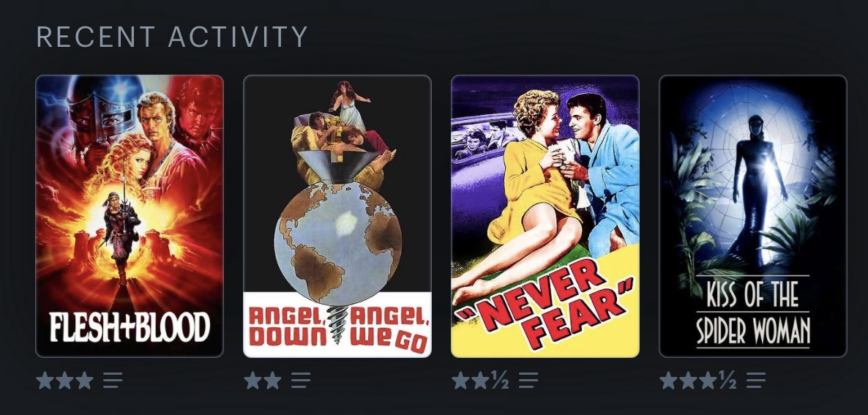Open the review icon beneath Flesh+Blood
The image size is (868, 415).
click(x=113, y=380)
